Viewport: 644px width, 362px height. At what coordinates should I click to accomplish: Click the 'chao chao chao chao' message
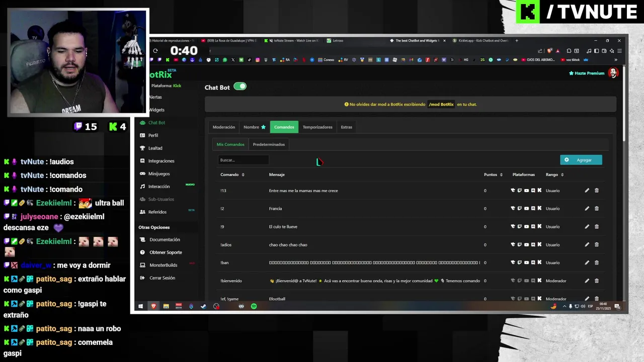click(288, 245)
